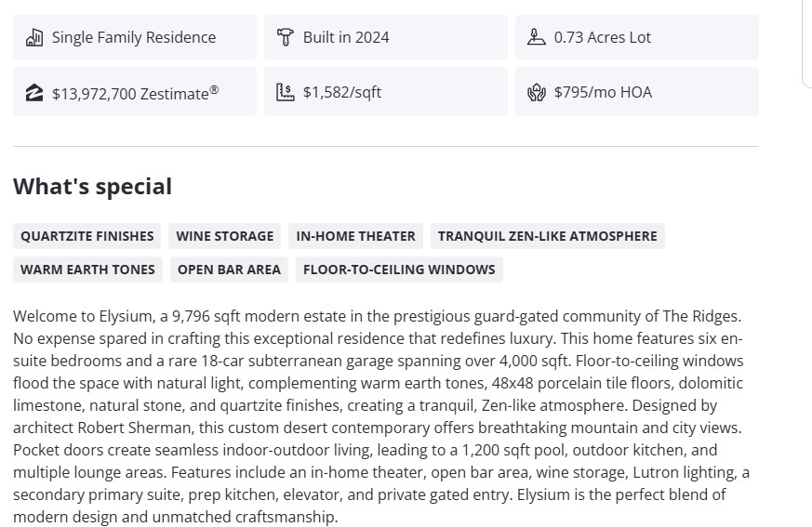Click the Zillow logo icon by Zestimate
This screenshot has height=527, width=812.
[x=34, y=93]
